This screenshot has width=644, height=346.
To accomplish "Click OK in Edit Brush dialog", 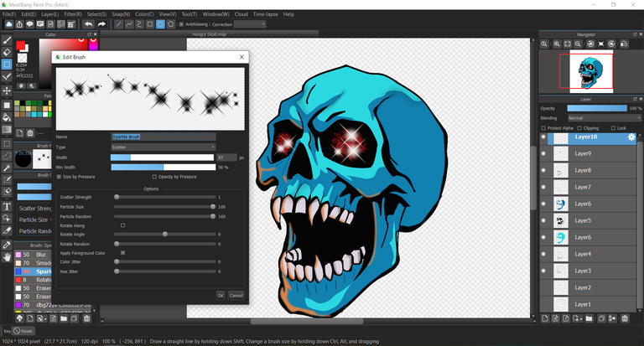I will (221, 296).
